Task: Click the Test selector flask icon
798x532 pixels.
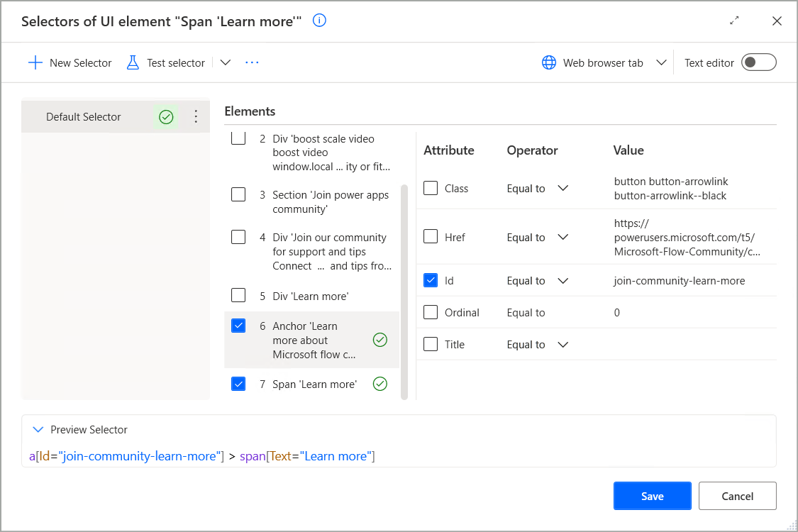Action: [133, 62]
